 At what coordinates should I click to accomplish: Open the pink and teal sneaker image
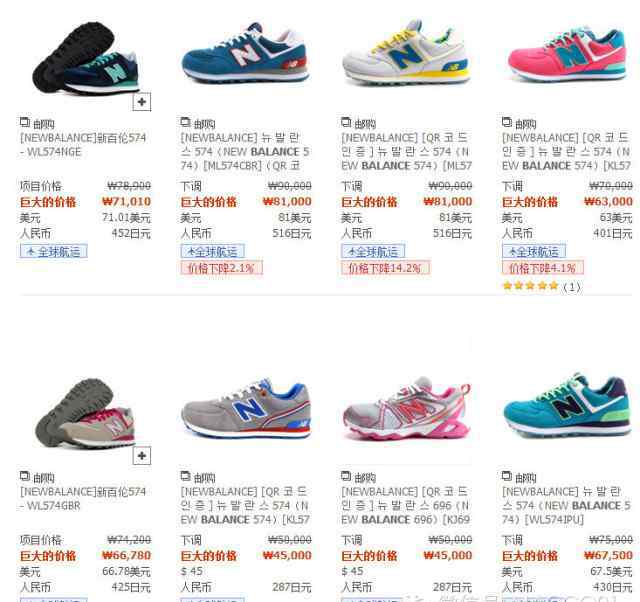point(567,53)
